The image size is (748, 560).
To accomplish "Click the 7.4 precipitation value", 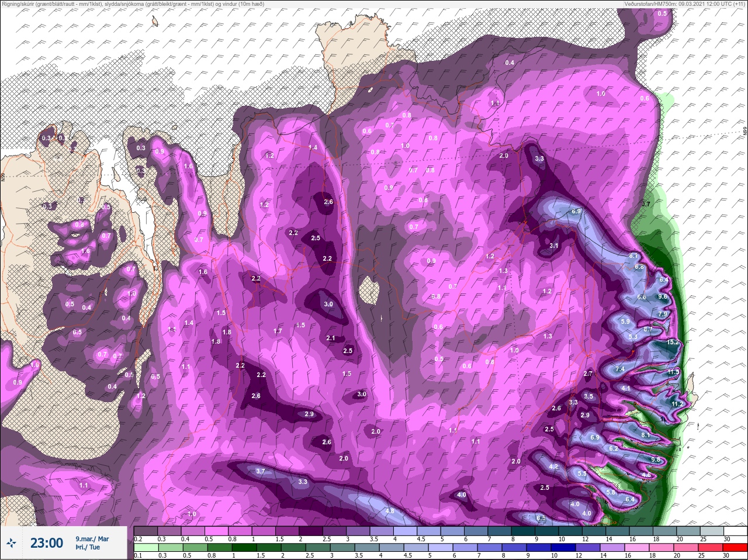I will 620,369.
